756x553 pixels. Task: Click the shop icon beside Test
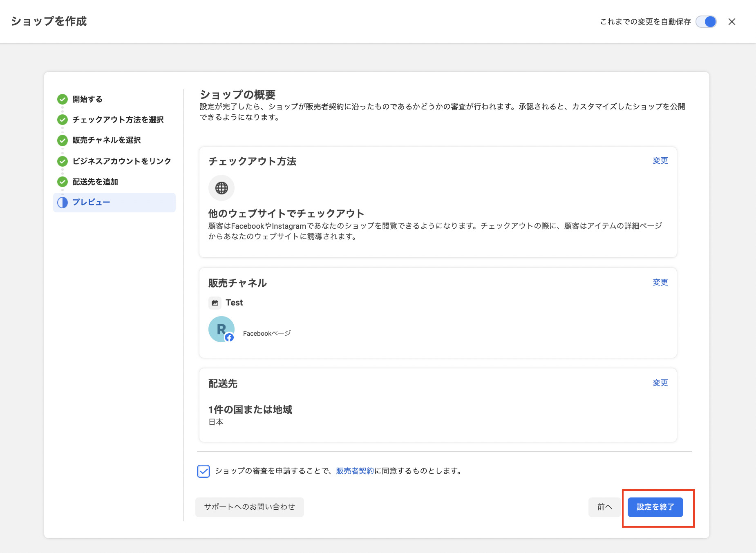tap(215, 303)
